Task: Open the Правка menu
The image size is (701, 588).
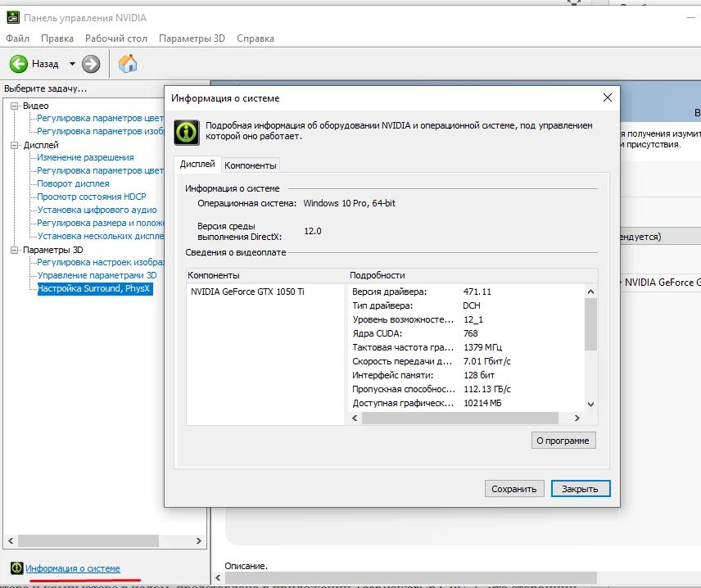Action: coord(57,38)
